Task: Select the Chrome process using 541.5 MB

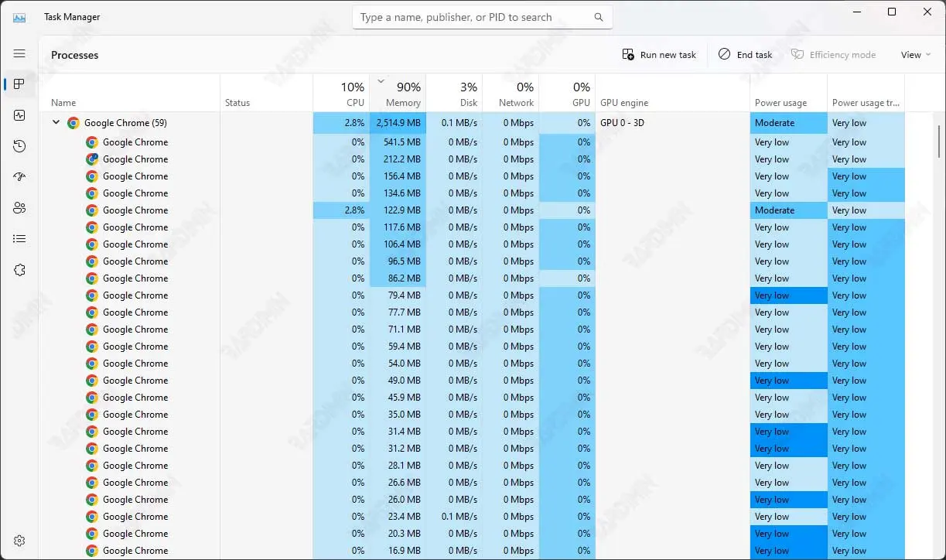Action: point(135,142)
